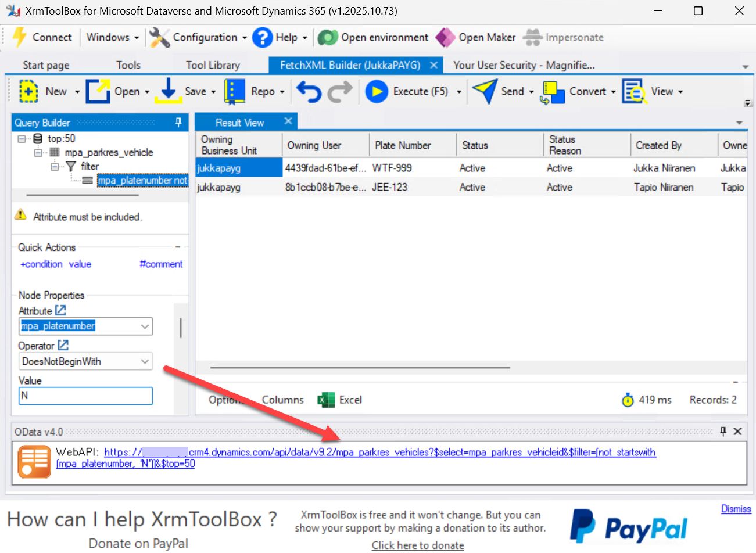Click the Convert icon

click(552, 92)
